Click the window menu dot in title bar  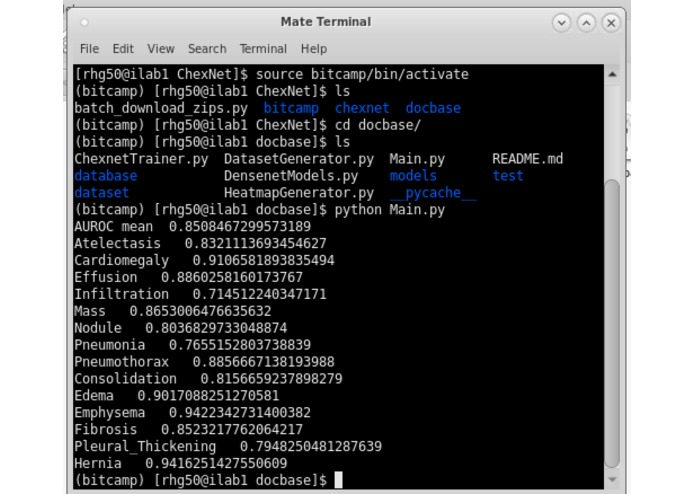tap(85, 22)
